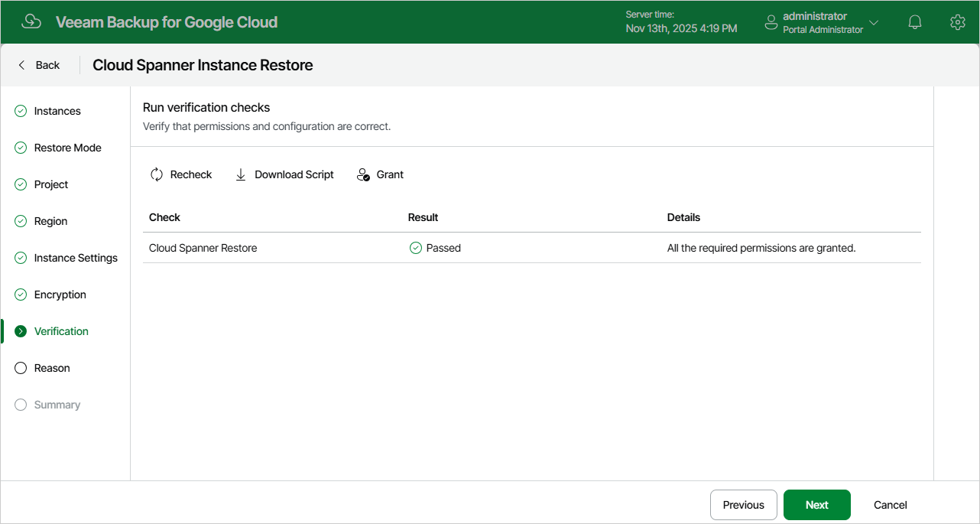Go to the Region wizard step
980x524 pixels.
tap(50, 221)
